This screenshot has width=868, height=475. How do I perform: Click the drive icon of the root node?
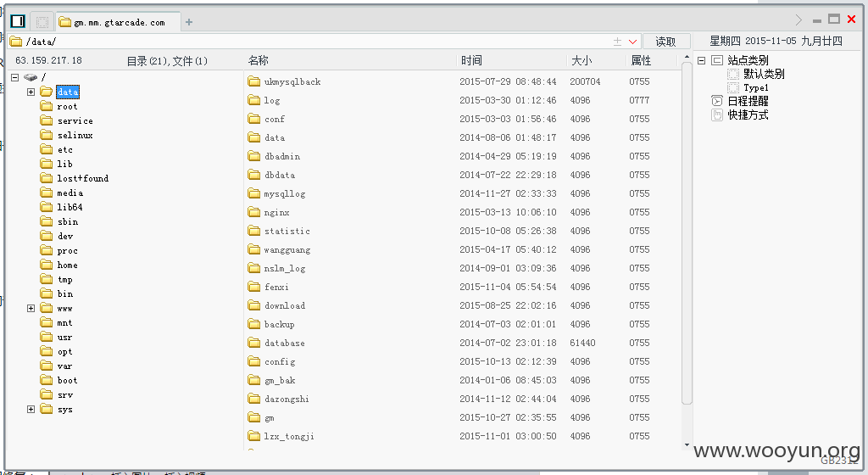(x=31, y=77)
